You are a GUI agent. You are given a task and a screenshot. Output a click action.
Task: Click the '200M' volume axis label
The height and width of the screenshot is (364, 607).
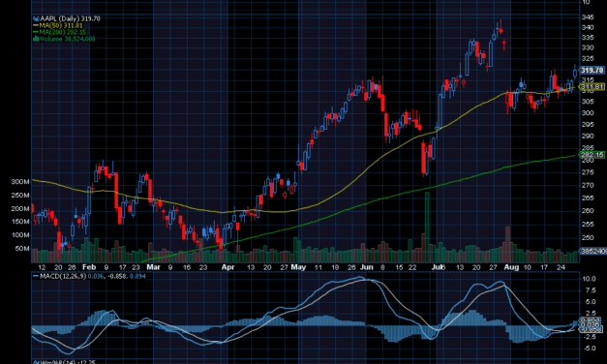tap(20, 209)
